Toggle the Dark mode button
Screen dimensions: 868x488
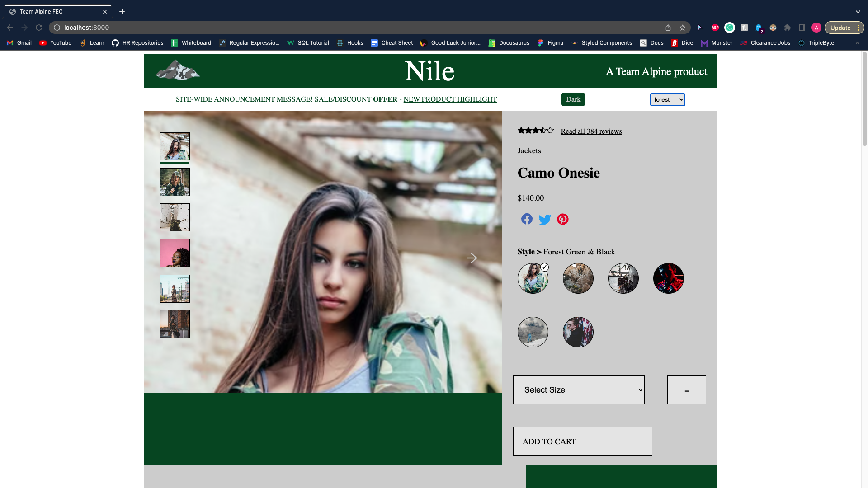point(573,99)
